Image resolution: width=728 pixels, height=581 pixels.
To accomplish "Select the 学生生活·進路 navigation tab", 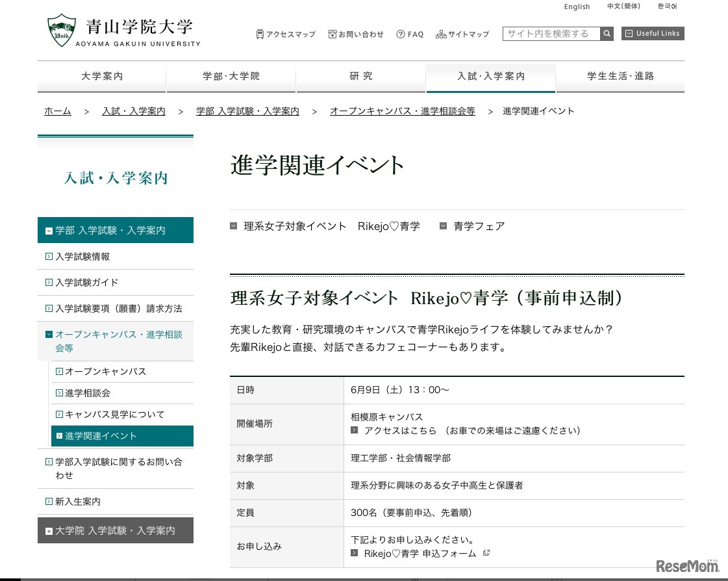I will tap(620, 77).
